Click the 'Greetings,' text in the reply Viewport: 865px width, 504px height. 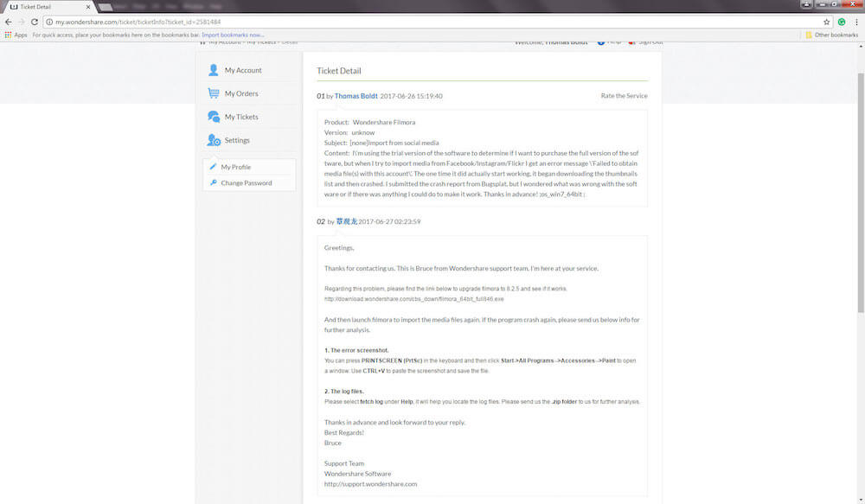pyautogui.click(x=339, y=248)
